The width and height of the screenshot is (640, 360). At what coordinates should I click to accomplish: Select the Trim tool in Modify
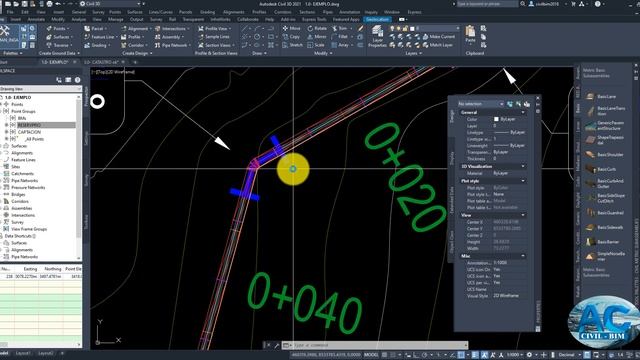pos(340,28)
